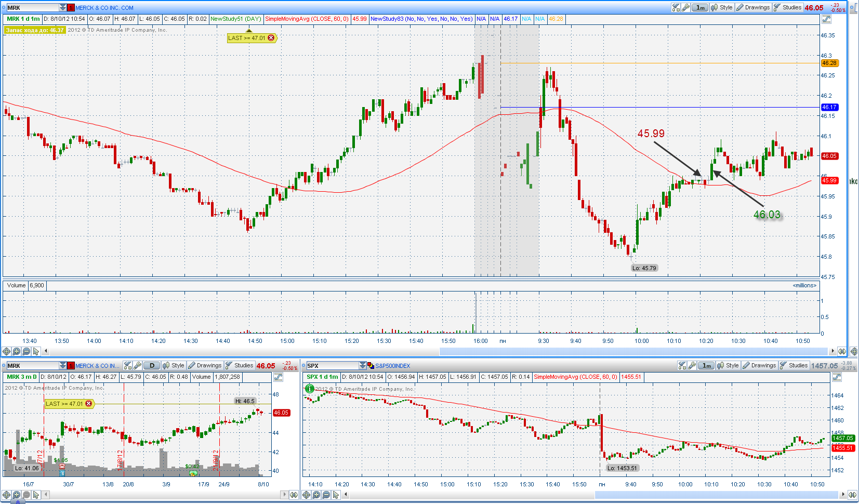Click red news alert icon beside MERCK
Screen dimensions: 859x504
[71, 8]
